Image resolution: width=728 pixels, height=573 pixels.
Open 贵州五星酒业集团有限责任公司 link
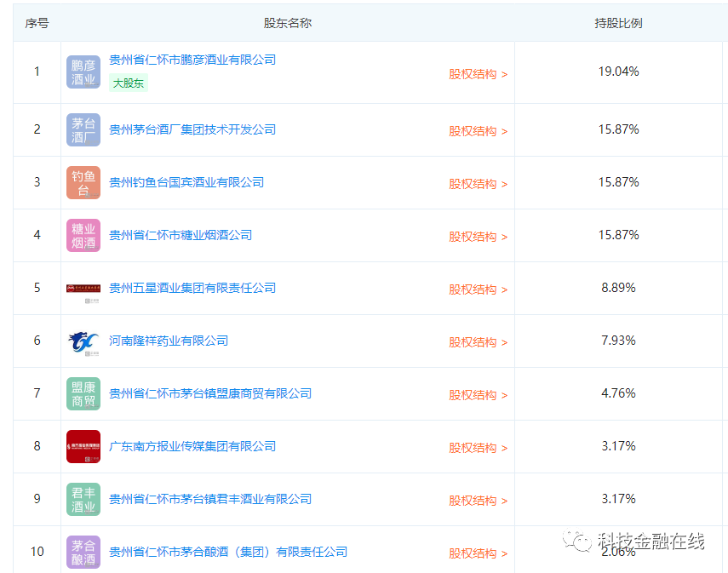pyautogui.click(x=192, y=289)
